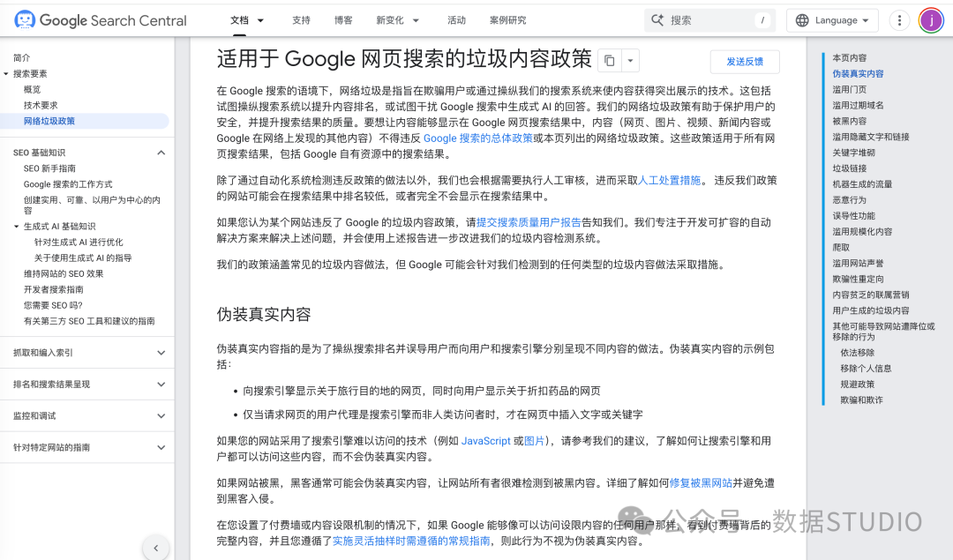Expand the 文档 menu dropdown
Screen dimensions: 953x560
260,20
